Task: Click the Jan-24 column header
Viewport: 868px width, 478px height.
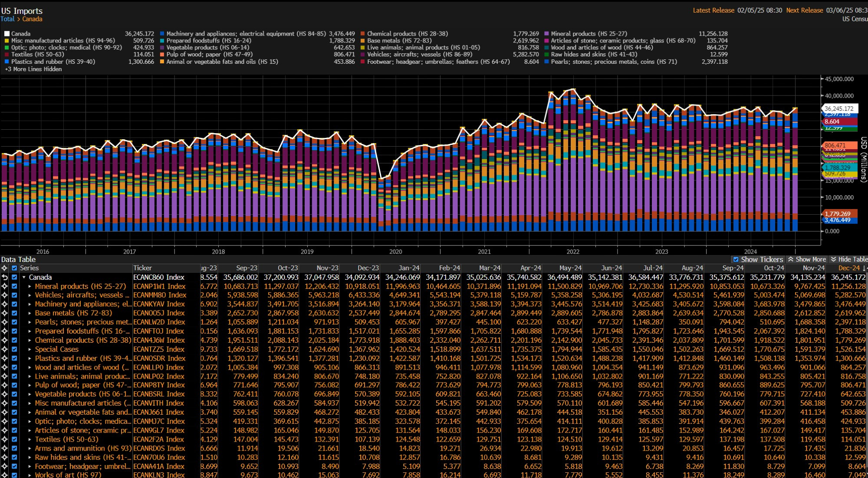Action: tap(409, 268)
